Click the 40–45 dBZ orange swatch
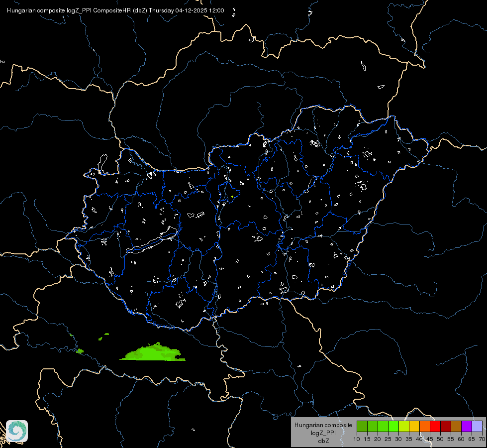 tap(425, 426)
